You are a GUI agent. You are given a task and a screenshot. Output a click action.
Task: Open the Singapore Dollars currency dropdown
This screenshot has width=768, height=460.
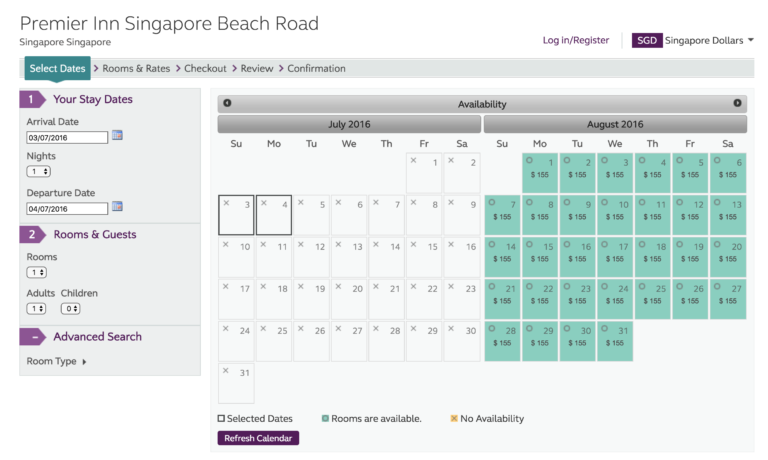[709, 41]
